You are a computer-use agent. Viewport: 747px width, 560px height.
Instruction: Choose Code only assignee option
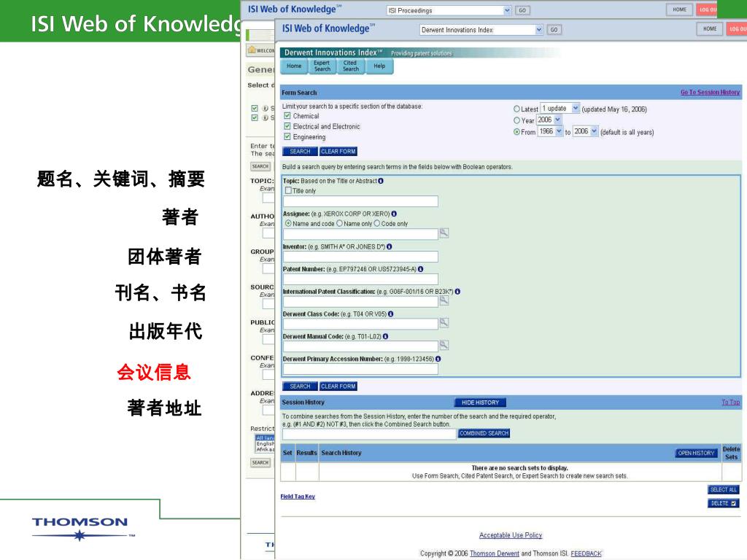click(x=377, y=223)
